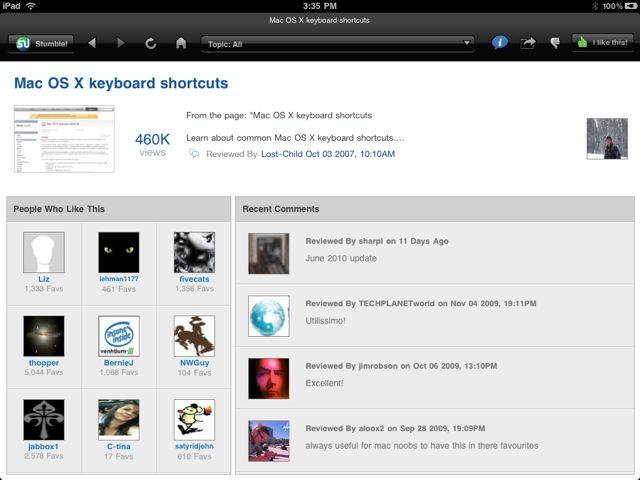Tap the I like this! button
Image resolution: width=640 pixels, height=480 pixels.
602,42
